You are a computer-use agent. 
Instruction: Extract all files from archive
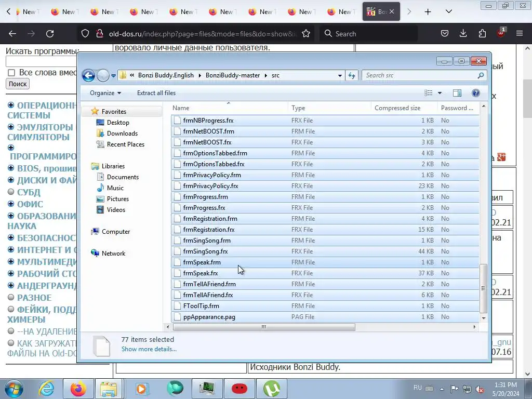coord(156,93)
